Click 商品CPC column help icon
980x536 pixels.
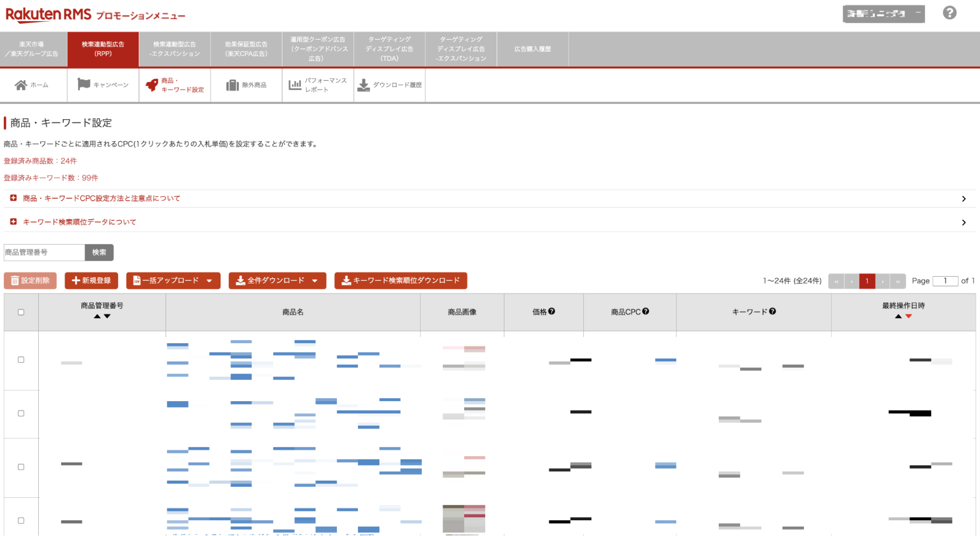click(x=646, y=311)
